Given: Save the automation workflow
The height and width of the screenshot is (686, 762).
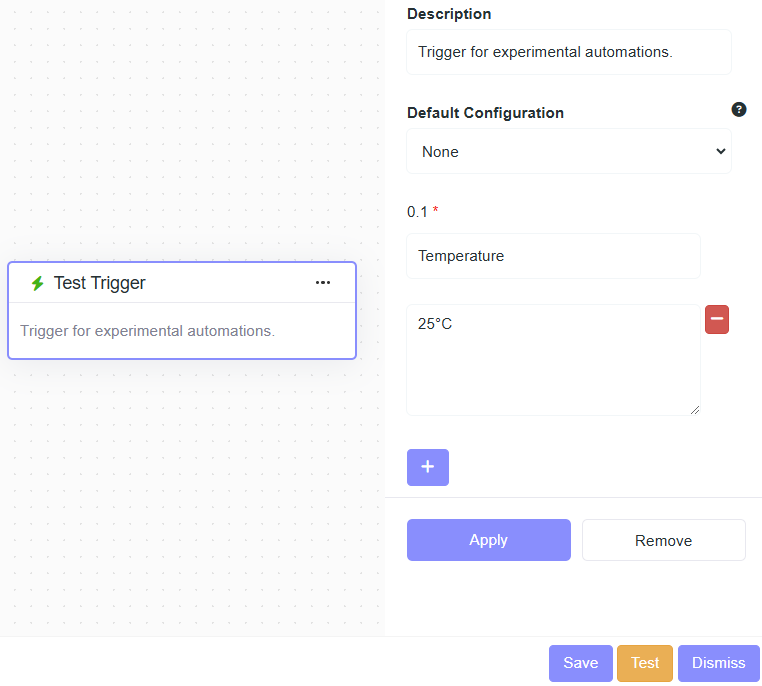Looking at the screenshot, I should coord(580,663).
